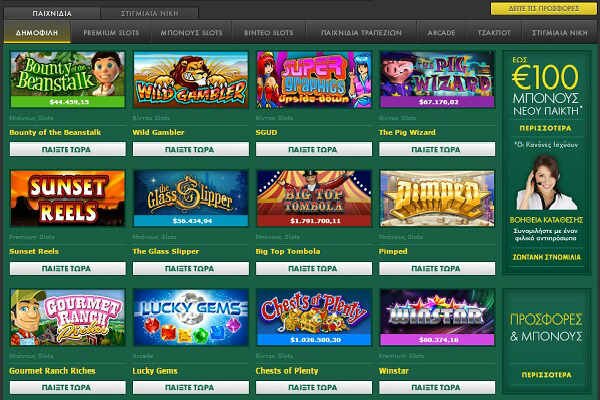Go to the Τζάκποτ tab

click(x=494, y=33)
